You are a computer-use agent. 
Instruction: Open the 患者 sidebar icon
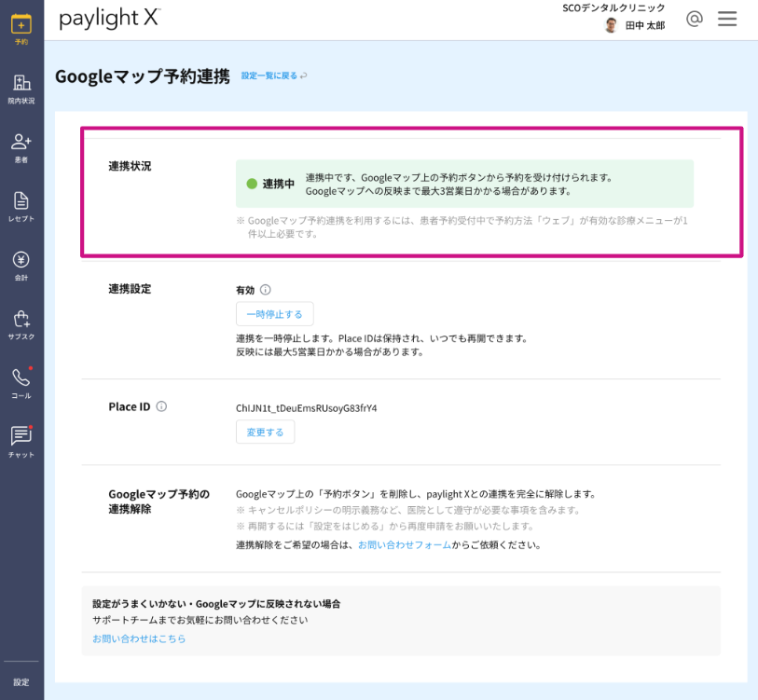(x=21, y=148)
